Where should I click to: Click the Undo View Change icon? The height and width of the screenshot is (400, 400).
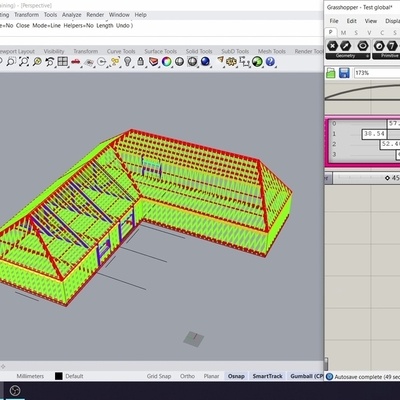click(50, 62)
